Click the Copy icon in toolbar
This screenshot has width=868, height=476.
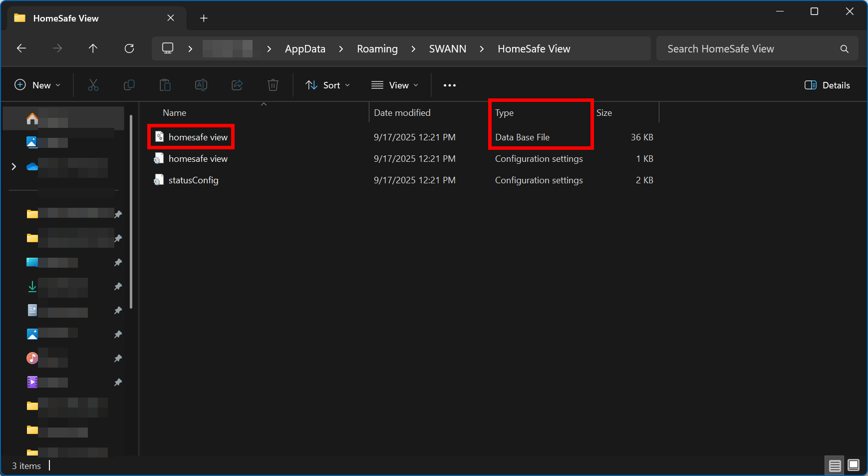[x=129, y=85]
